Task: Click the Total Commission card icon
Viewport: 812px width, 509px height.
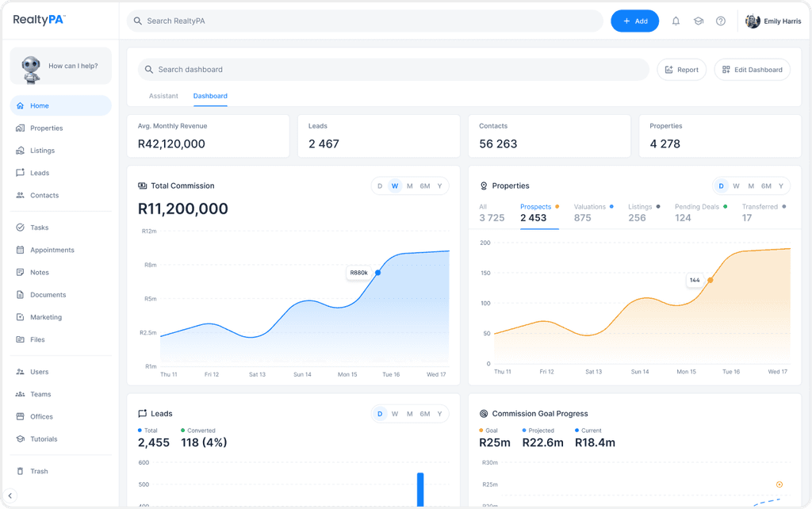Action: pos(143,186)
